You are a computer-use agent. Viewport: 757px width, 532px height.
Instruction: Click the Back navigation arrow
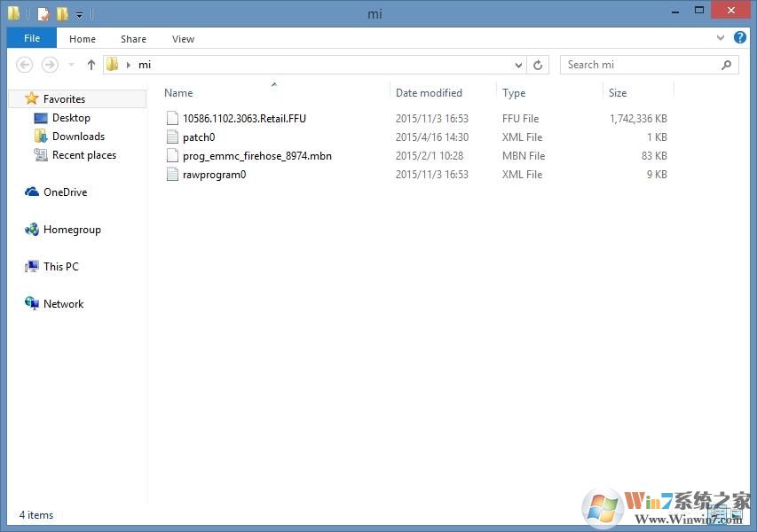tap(25, 65)
